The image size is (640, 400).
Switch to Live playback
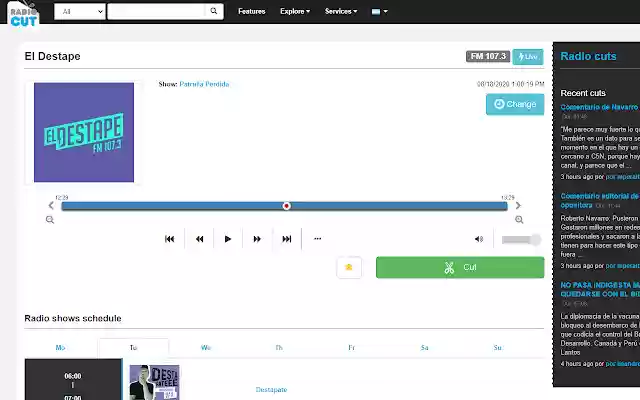tap(528, 57)
